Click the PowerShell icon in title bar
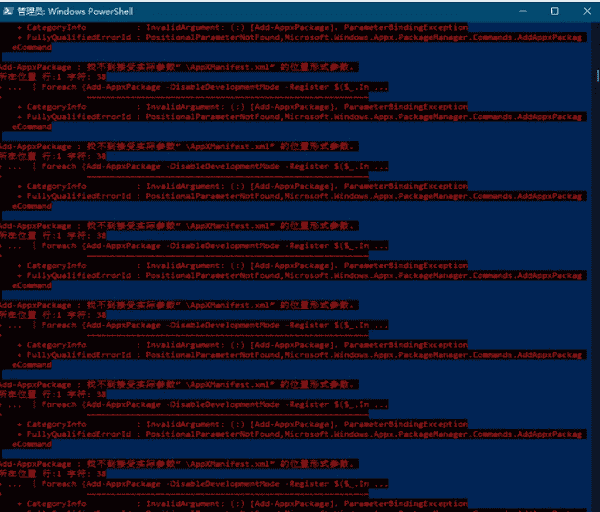The image size is (600, 512). [x=8, y=10]
